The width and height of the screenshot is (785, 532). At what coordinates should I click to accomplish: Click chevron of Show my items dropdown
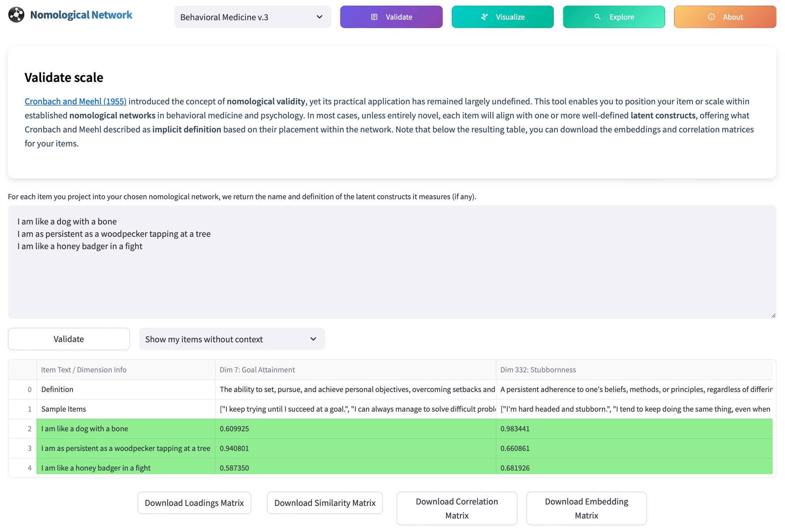313,339
